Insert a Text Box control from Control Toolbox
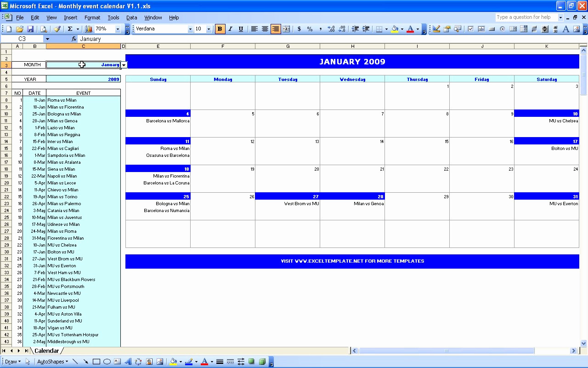The image size is (588, 368). (481, 29)
